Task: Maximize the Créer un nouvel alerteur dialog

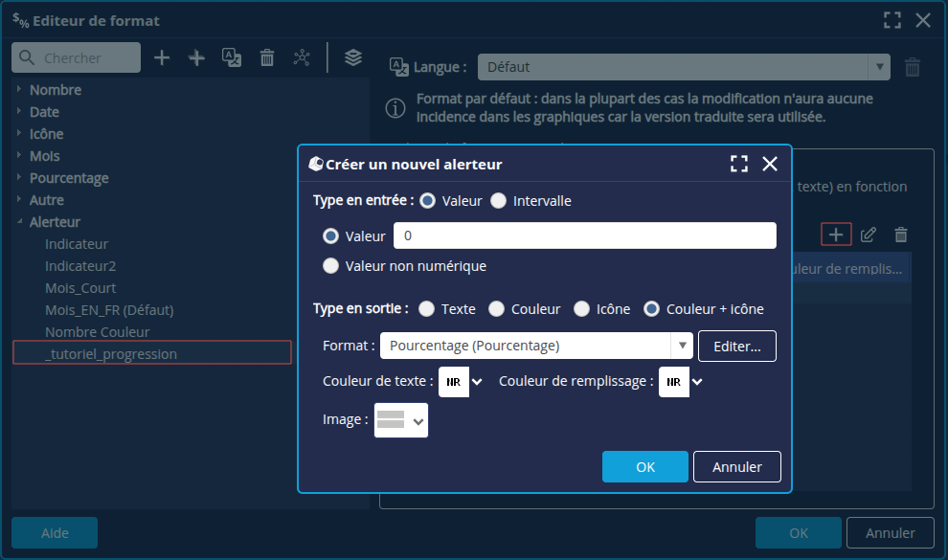Action: pos(738,164)
